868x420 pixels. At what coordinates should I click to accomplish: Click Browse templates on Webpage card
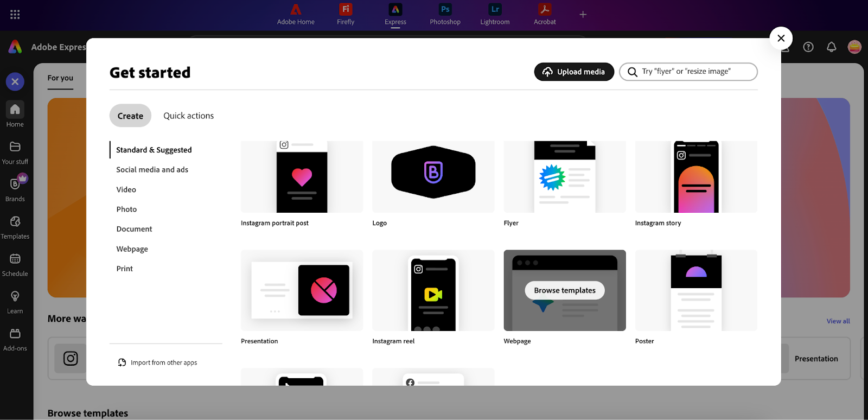coord(565,290)
